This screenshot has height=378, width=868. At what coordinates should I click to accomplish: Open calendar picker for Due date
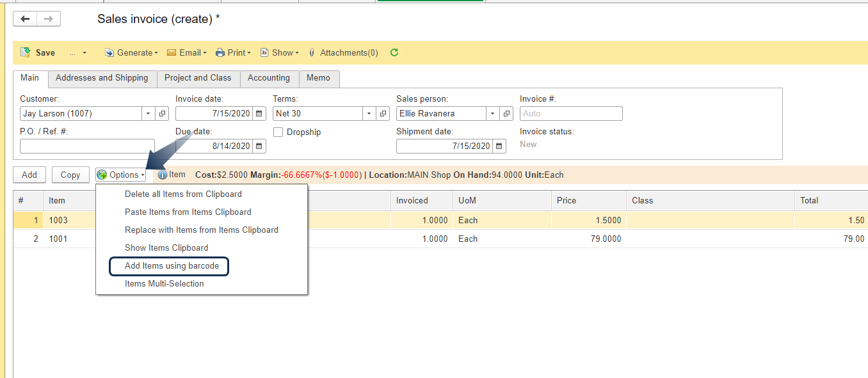tap(259, 146)
